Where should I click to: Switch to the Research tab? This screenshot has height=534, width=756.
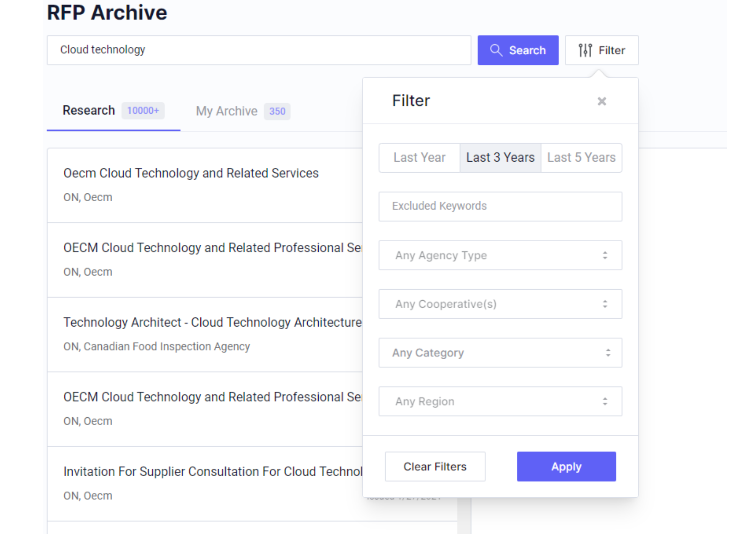[89, 110]
